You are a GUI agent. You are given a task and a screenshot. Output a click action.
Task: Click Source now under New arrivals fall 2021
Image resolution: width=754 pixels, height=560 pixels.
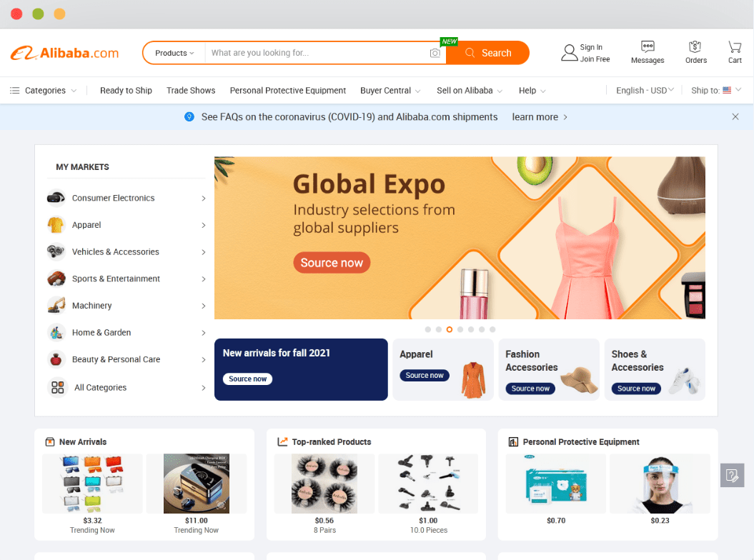[x=248, y=379]
